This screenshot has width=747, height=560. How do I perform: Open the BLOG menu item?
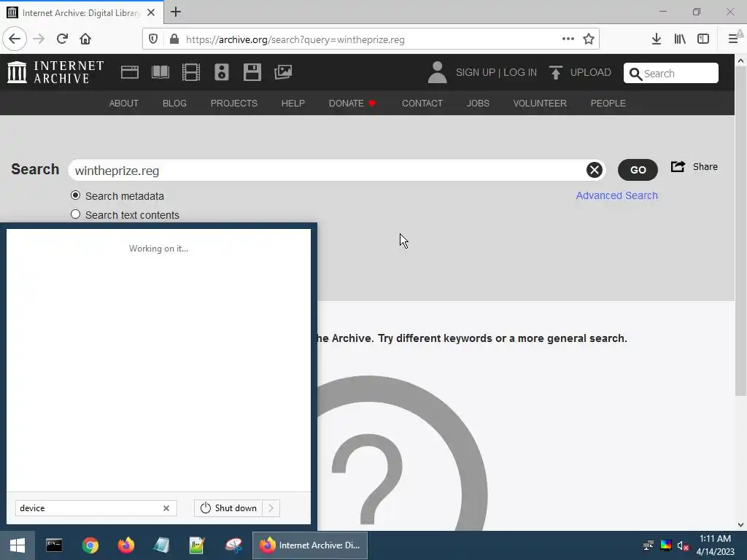click(174, 104)
